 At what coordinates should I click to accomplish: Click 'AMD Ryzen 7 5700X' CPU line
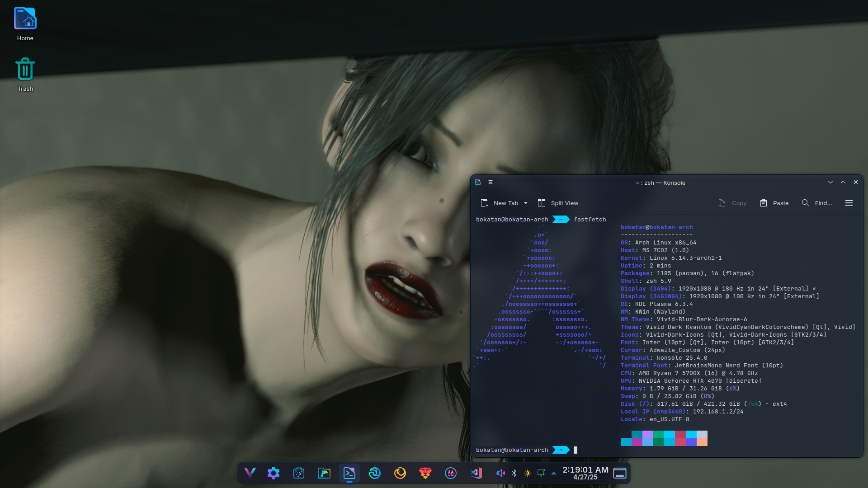(x=669, y=373)
